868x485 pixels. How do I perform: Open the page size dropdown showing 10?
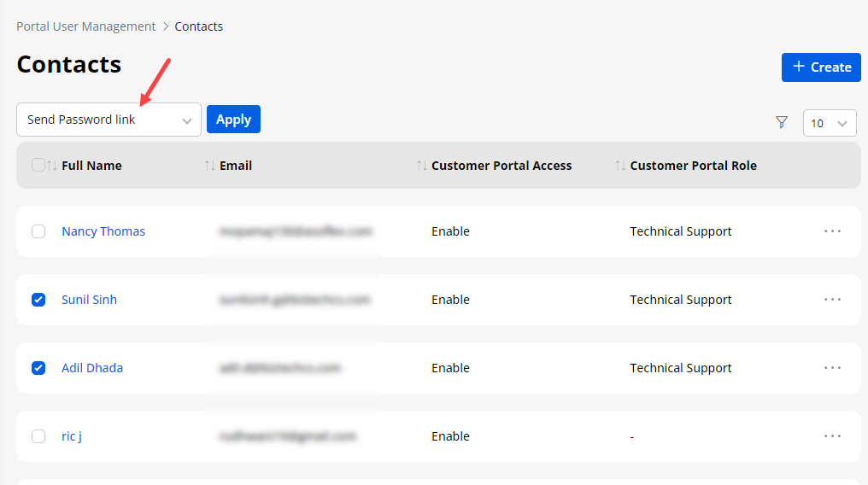[829, 123]
